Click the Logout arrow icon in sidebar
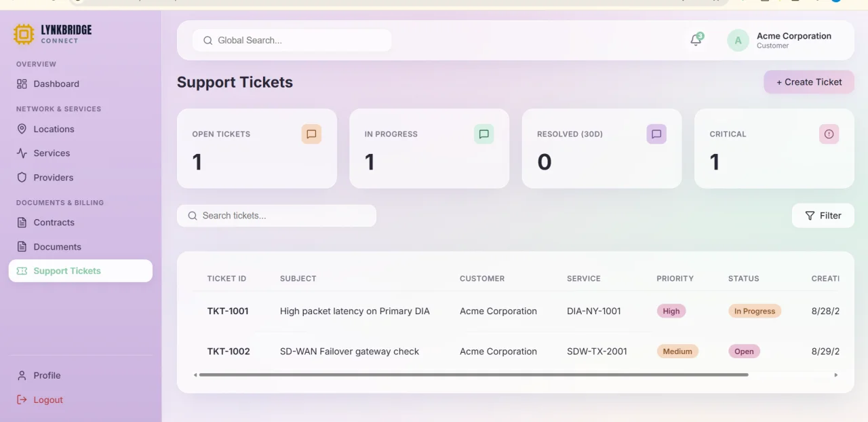The height and width of the screenshot is (422, 868). tap(22, 400)
